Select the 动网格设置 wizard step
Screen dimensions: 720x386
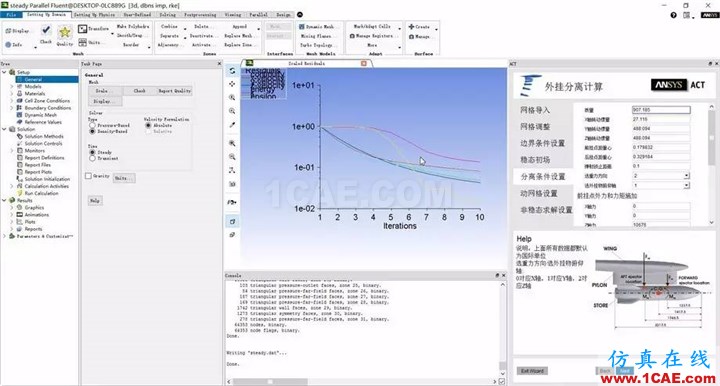539,193
